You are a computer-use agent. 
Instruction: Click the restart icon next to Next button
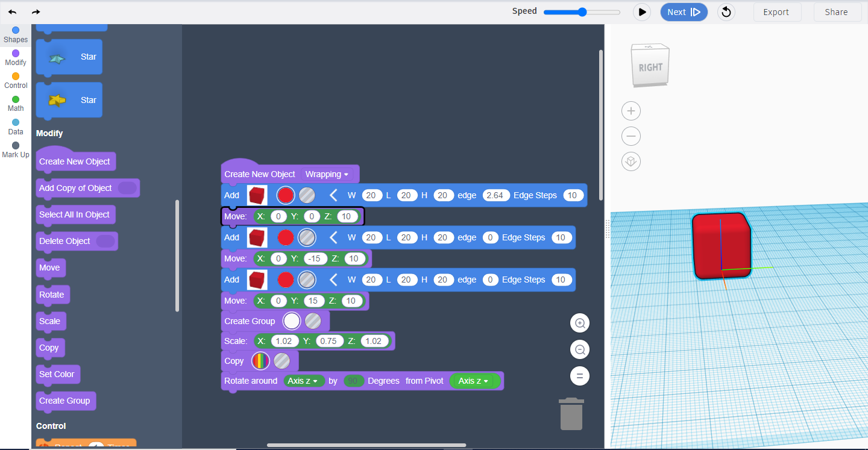[x=726, y=12]
